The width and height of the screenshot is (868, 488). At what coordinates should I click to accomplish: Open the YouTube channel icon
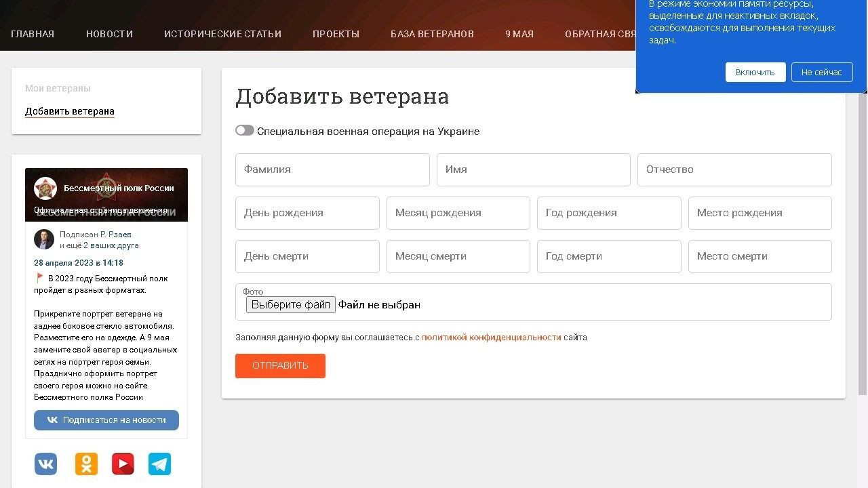point(123,464)
